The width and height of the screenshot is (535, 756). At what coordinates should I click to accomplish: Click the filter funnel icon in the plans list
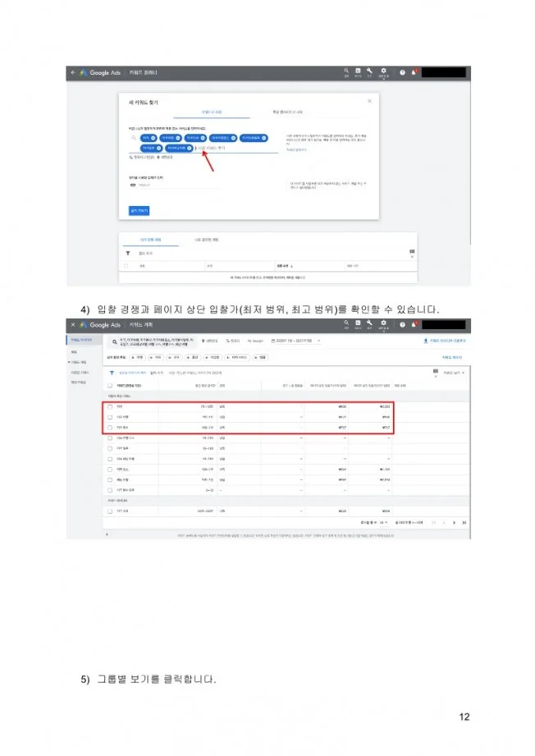128,253
